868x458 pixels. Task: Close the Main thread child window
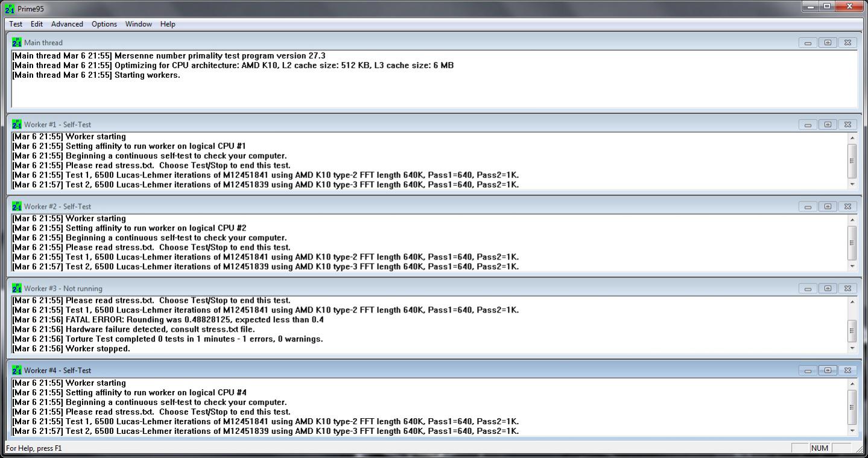tap(847, 43)
